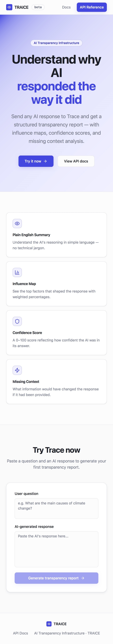Select the Missing Context lightning bolt icon

pyautogui.click(x=17, y=370)
